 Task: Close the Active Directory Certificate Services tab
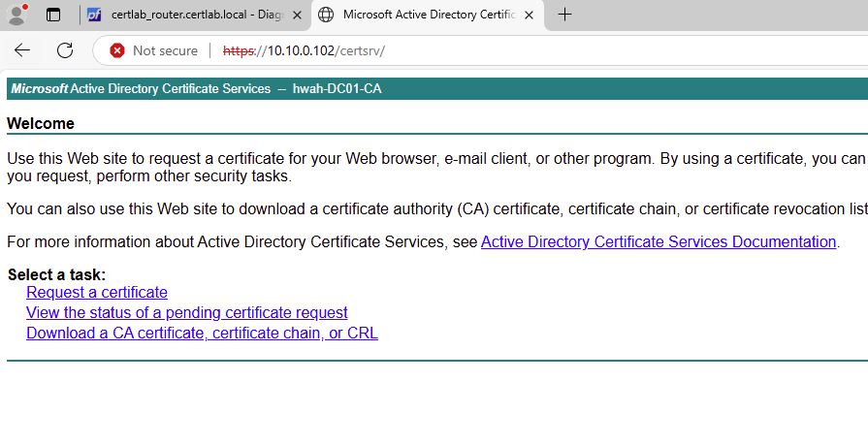[530, 15]
